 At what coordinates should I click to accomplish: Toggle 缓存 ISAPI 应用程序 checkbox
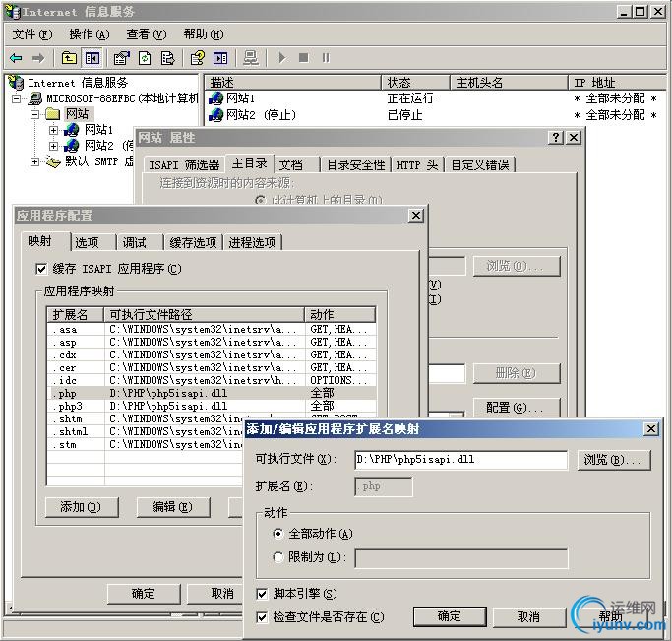pos(41,269)
